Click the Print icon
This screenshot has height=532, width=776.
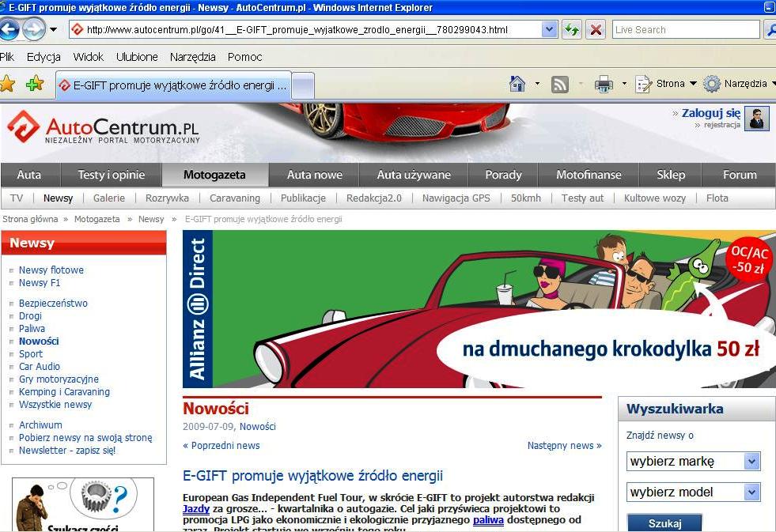tap(604, 85)
